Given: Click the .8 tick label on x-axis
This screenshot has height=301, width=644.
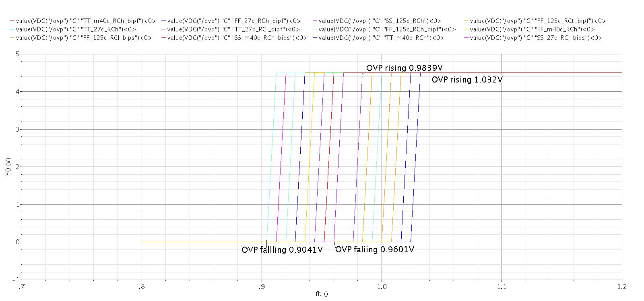Looking at the screenshot, I should pyautogui.click(x=142, y=287).
